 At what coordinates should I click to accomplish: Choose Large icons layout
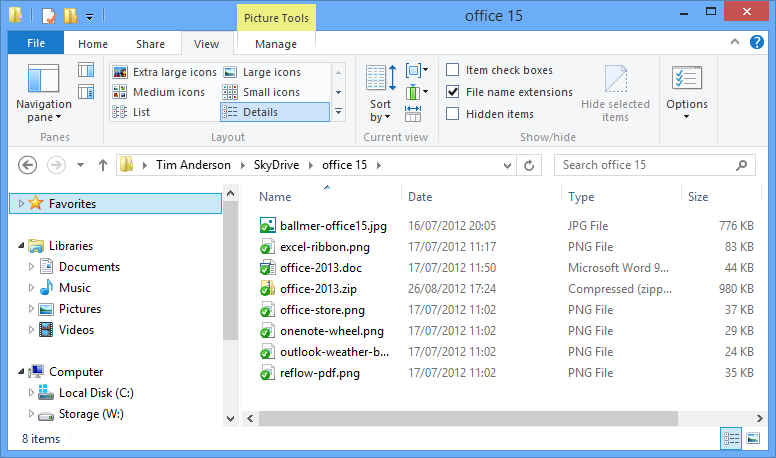coord(263,72)
